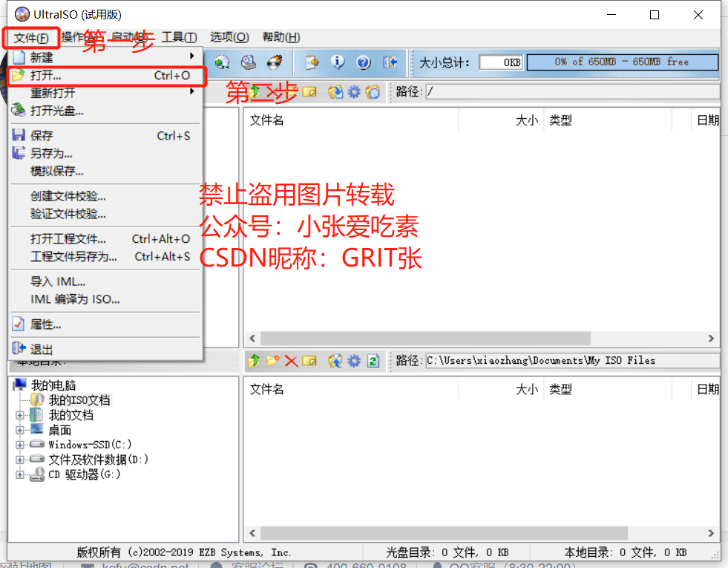Image resolution: width=728 pixels, height=568 pixels.
Task: Expand the CD 驱动器(G:) tree node
Action: pyautogui.click(x=20, y=474)
